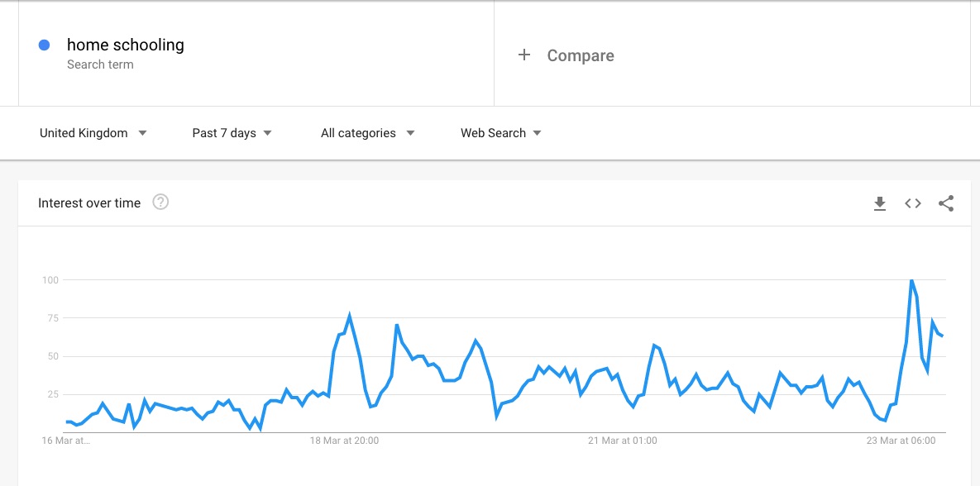
Task: Click the 75 value gridline label
Action: (x=50, y=318)
